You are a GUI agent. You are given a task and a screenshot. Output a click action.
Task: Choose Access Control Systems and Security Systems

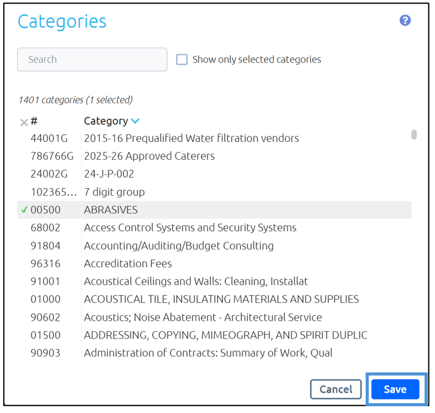[x=214, y=228]
